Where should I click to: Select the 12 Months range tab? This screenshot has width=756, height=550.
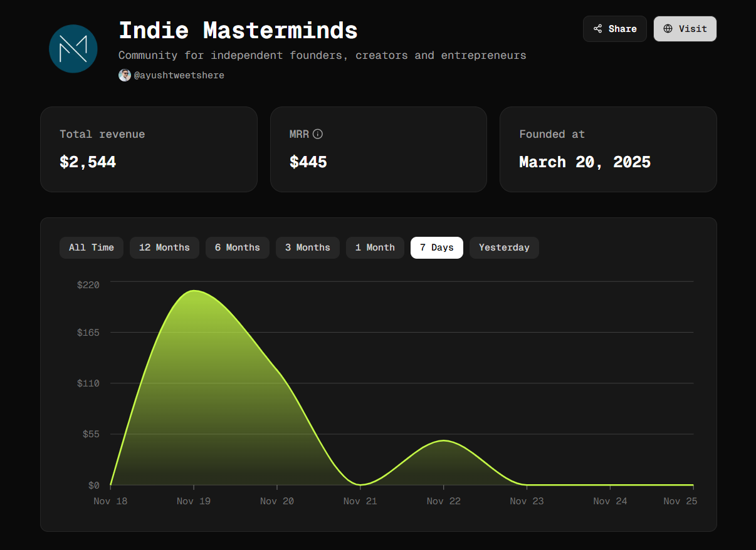164,247
